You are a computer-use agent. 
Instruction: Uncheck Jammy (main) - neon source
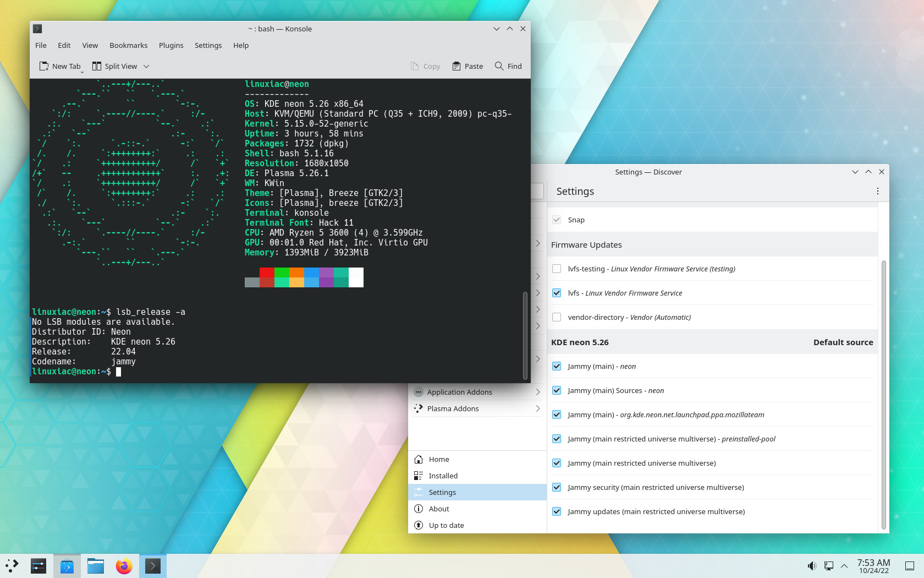557,366
